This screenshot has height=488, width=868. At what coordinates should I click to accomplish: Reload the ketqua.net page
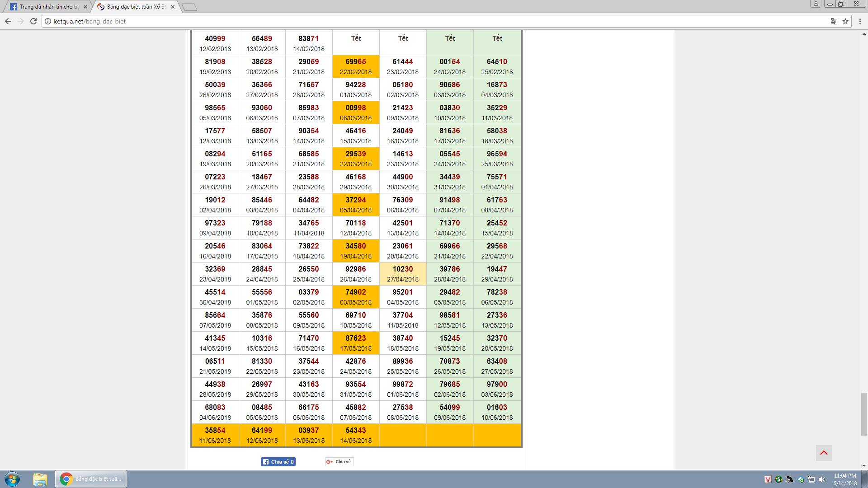click(33, 21)
